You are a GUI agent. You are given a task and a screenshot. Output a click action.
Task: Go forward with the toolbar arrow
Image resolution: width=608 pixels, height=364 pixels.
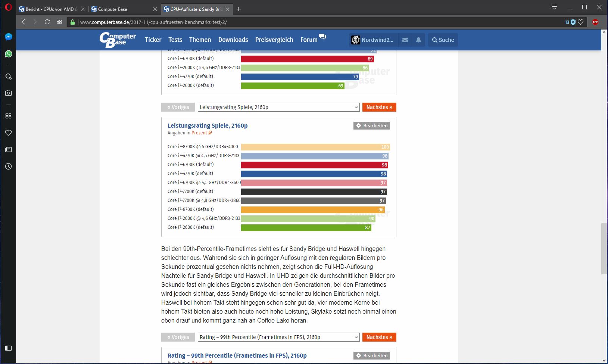(x=35, y=22)
